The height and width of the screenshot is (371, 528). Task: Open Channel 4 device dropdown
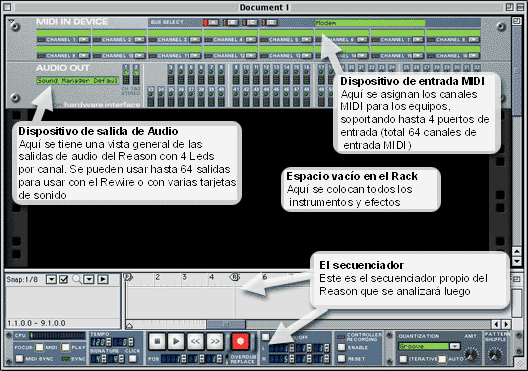pos(251,40)
